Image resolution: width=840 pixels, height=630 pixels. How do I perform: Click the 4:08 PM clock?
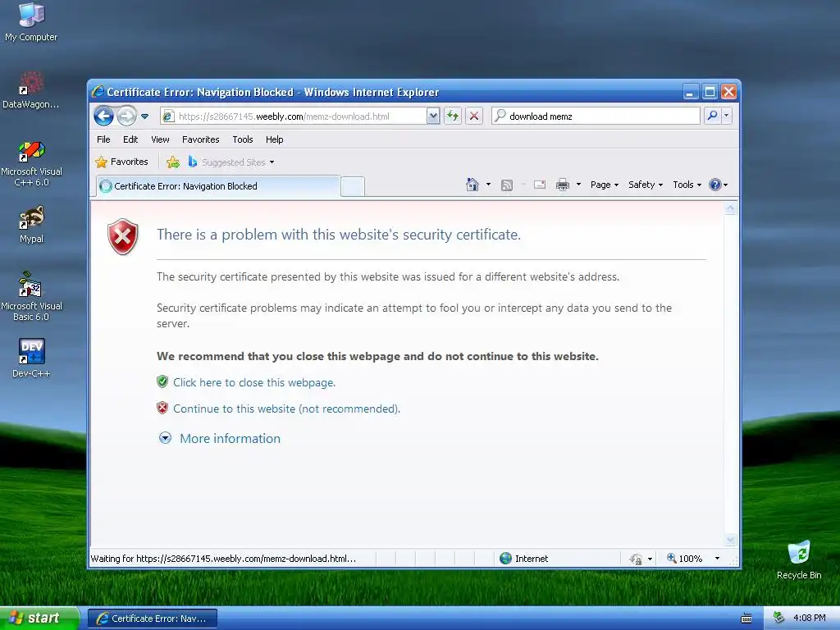point(809,618)
